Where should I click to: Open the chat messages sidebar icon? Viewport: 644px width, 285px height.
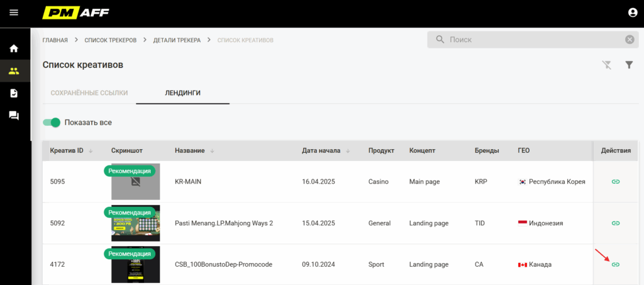click(x=14, y=115)
